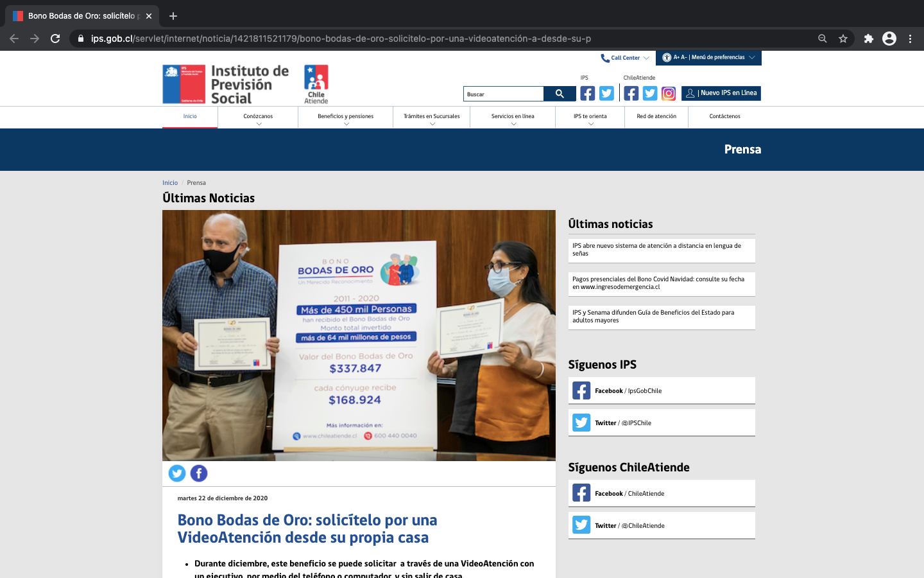Bookmark this page with the star icon
The image size is (924, 578).
[843, 39]
